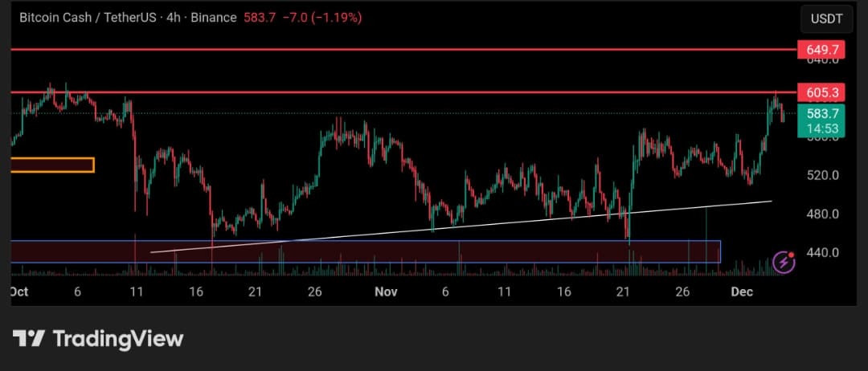Click the -7.0 (-1.19%) change value

(x=322, y=18)
